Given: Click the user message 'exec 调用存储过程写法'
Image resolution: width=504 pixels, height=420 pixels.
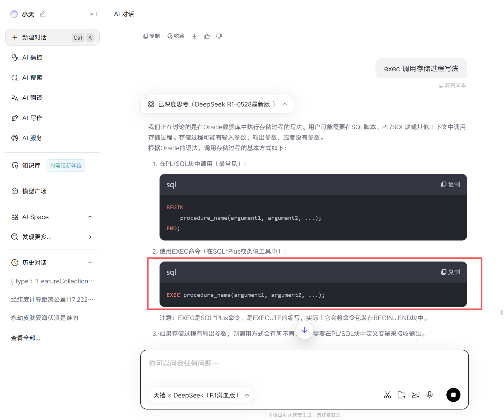Looking at the screenshot, I should [421, 69].
